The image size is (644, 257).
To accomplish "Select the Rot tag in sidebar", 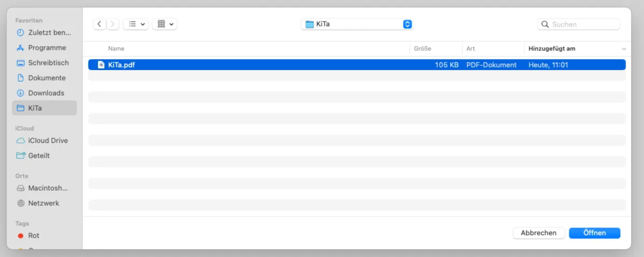I will [44, 235].
